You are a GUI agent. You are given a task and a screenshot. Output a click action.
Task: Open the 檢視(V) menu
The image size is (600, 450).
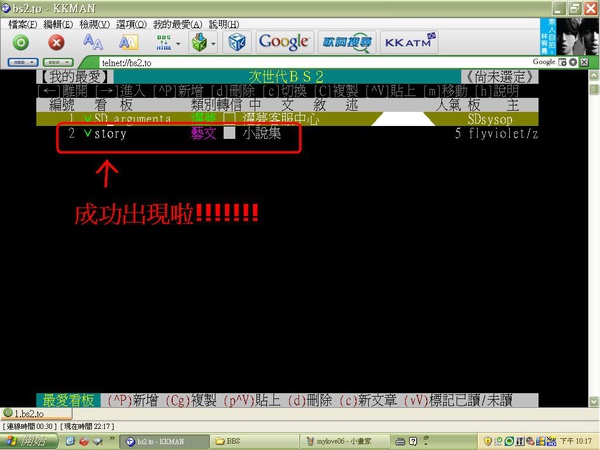[x=95, y=24]
